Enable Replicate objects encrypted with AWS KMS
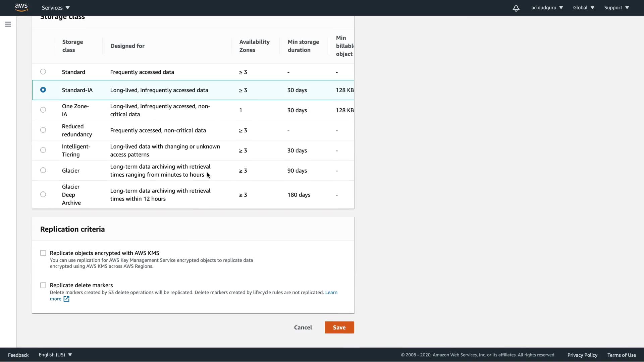Image resolution: width=644 pixels, height=362 pixels. [43, 253]
